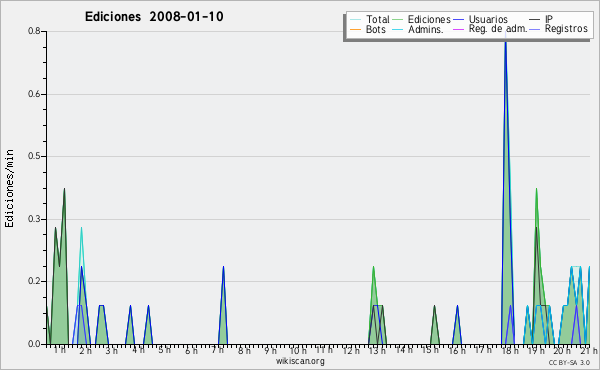Click the Total legend color swatch
600x370 pixels.
point(355,19)
